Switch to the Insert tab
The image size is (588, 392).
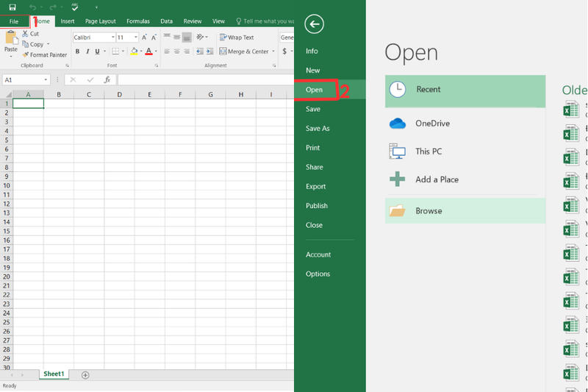point(68,21)
